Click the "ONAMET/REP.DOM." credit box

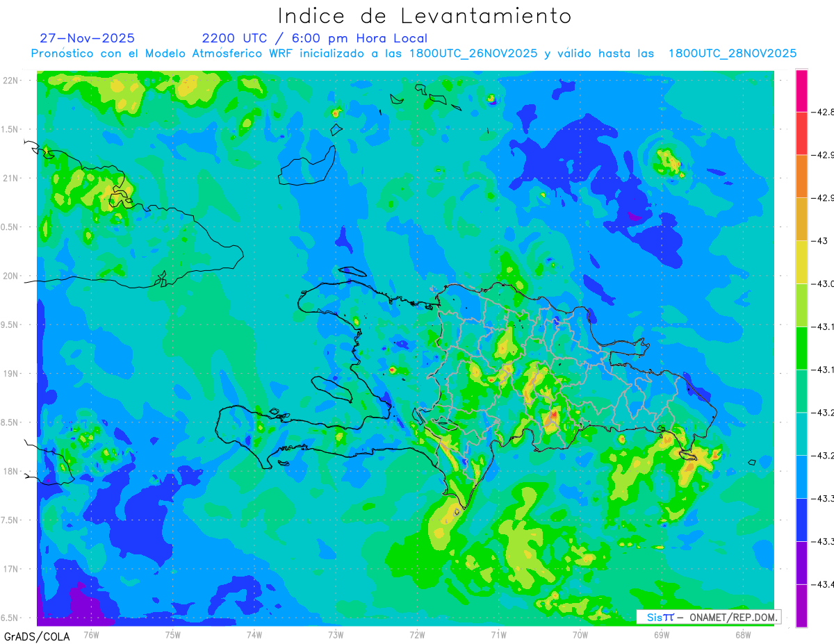[708, 617]
